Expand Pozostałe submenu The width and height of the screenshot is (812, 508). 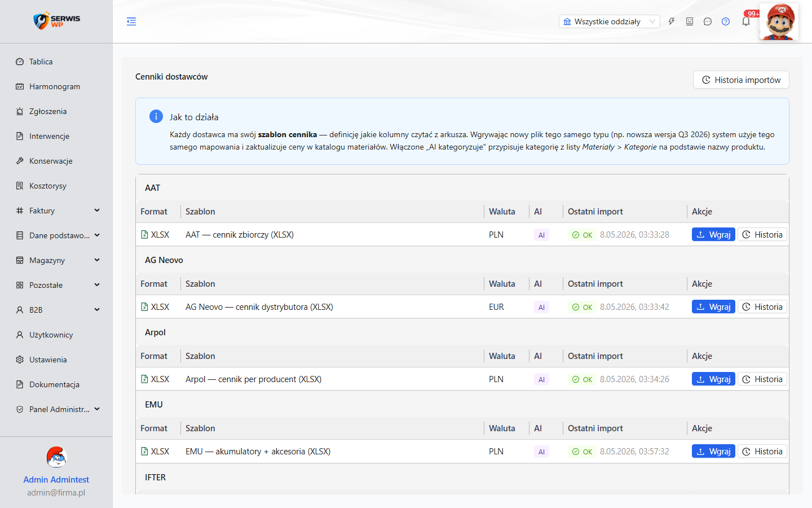[56, 285]
